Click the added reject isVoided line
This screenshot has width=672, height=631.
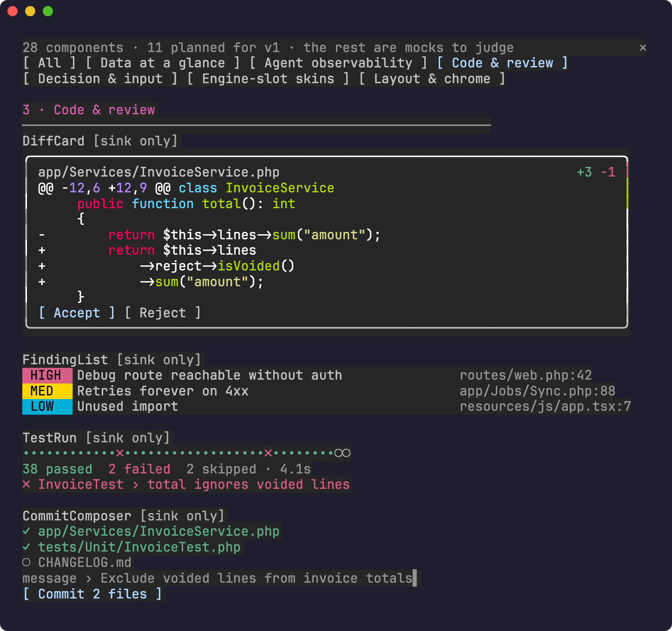(x=166, y=266)
